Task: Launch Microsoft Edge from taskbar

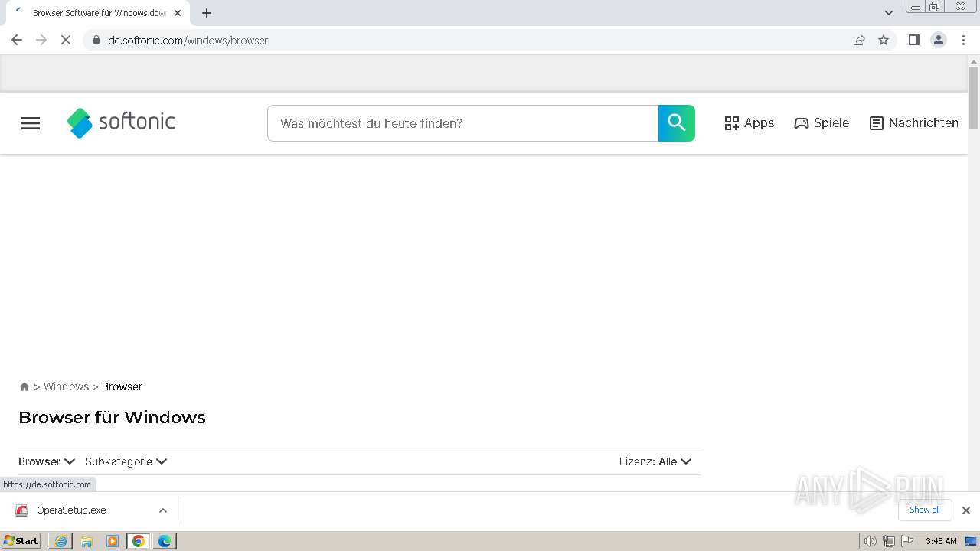Action: click(x=165, y=541)
